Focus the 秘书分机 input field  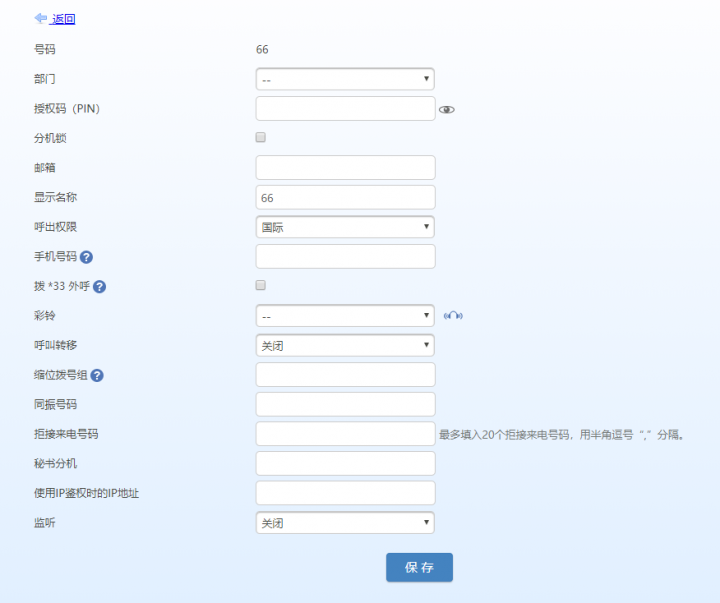(345, 463)
